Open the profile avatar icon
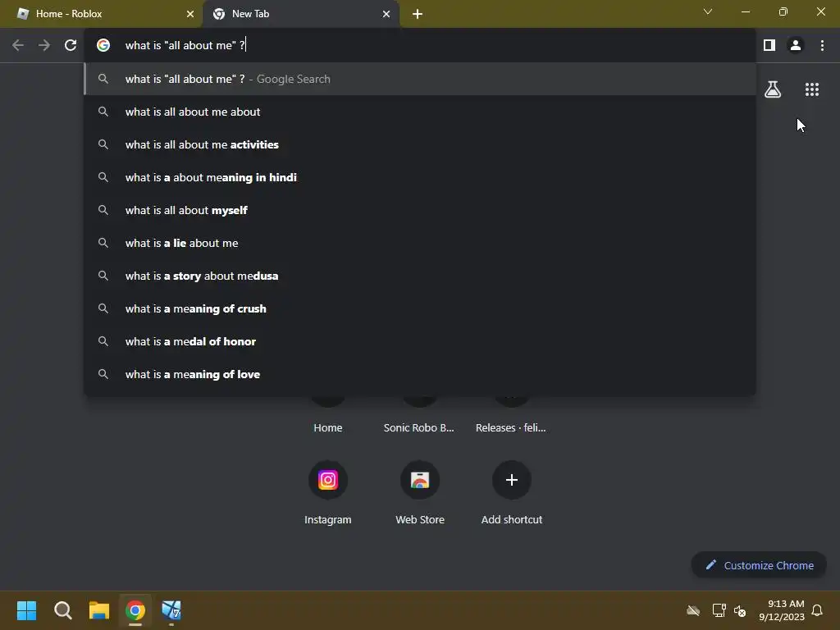This screenshot has height=630, width=840. coord(796,46)
